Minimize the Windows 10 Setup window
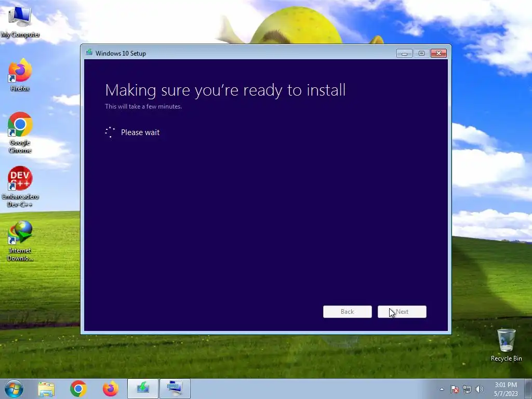The image size is (532, 399). coord(404,54)
